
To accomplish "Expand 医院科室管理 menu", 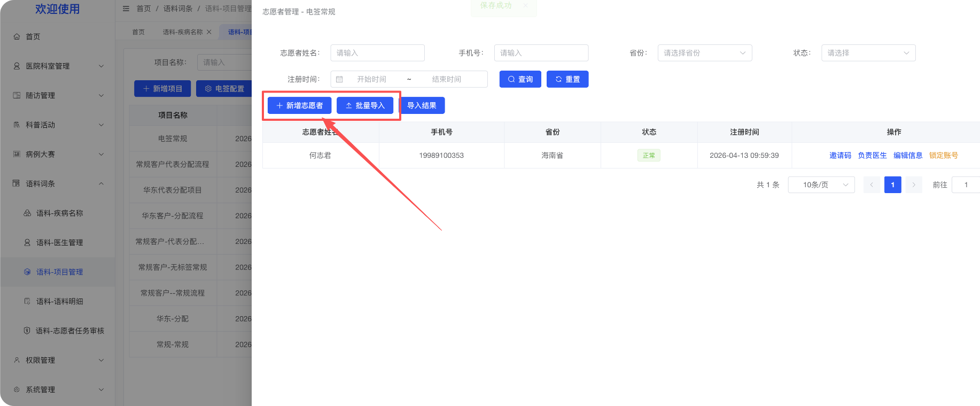I will [x=102, y=66].
